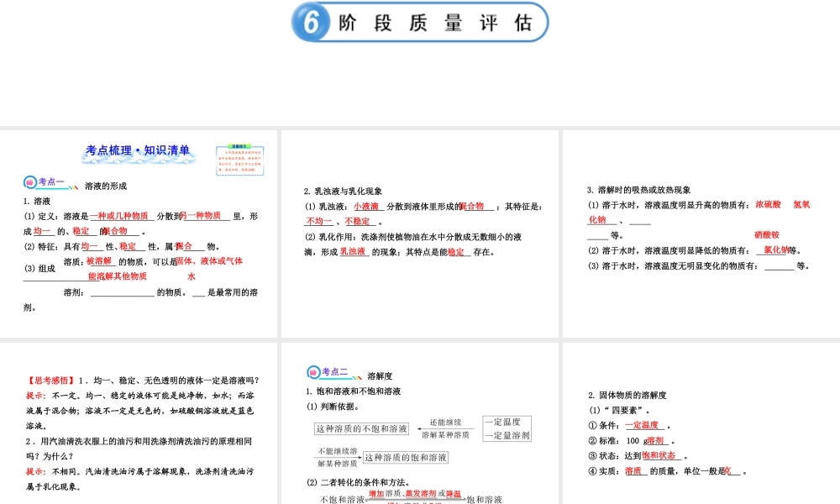Click the small dashed note box beside 知识清单
The width and height of the screenshot is (840, 504).
click(240, 160)
